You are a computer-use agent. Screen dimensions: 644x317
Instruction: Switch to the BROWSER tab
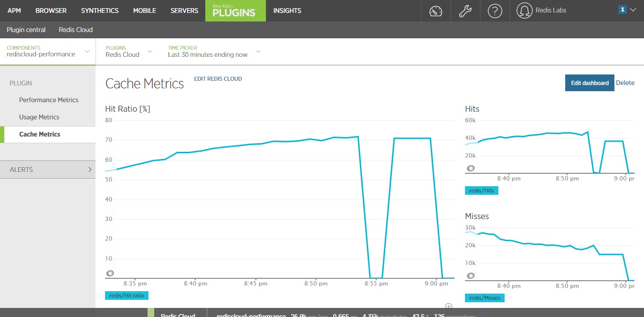[51, 11]
